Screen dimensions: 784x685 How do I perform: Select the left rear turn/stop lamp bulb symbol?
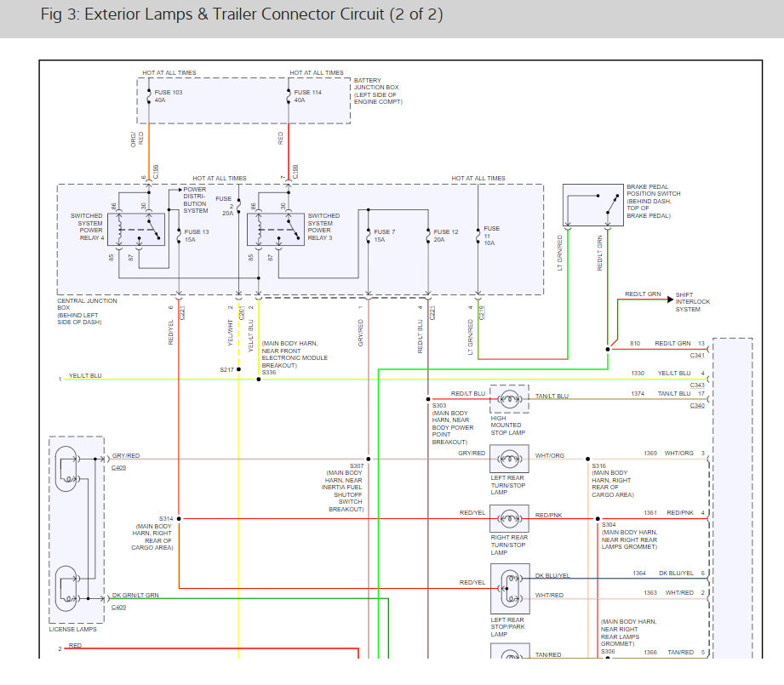[510, 459]
